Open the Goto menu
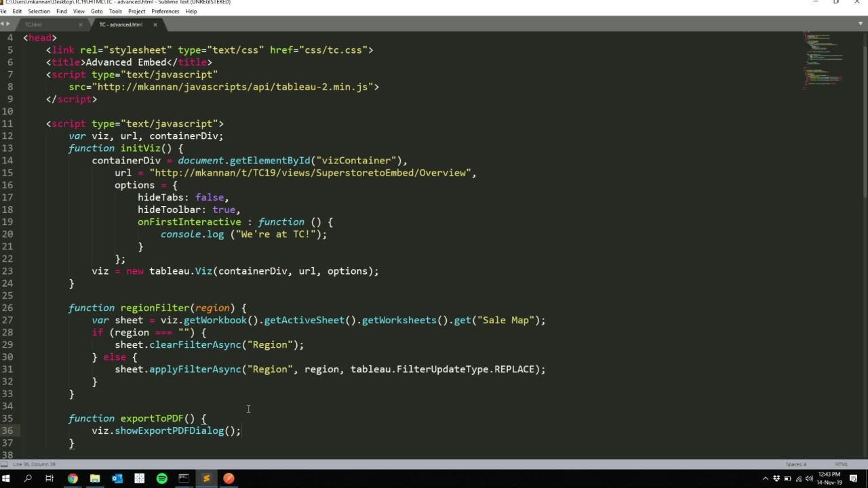868x488 pixels. pyautogui.click(x=96, y=12)
